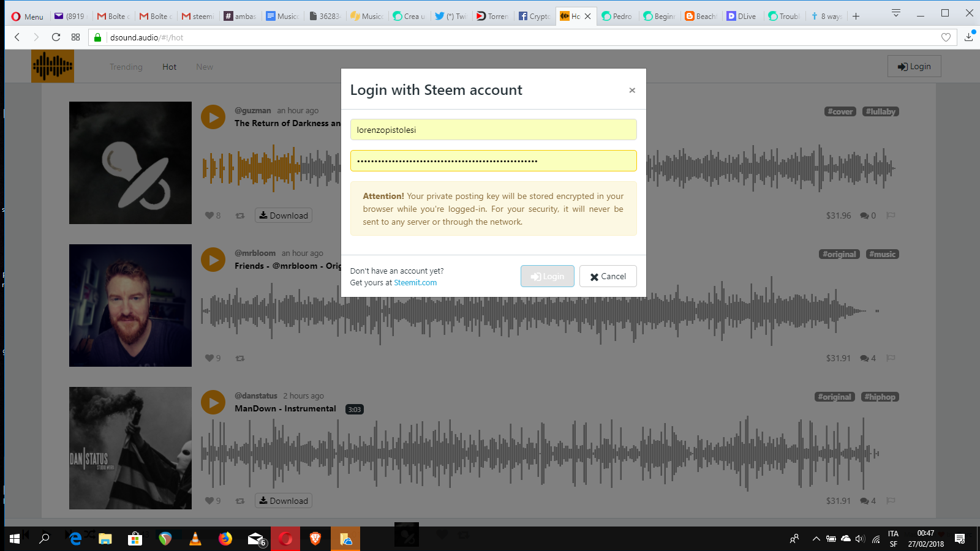Open the Brave browser from the taskbar
The height and width of the screenshot is (551, 980).
[315, 539]
